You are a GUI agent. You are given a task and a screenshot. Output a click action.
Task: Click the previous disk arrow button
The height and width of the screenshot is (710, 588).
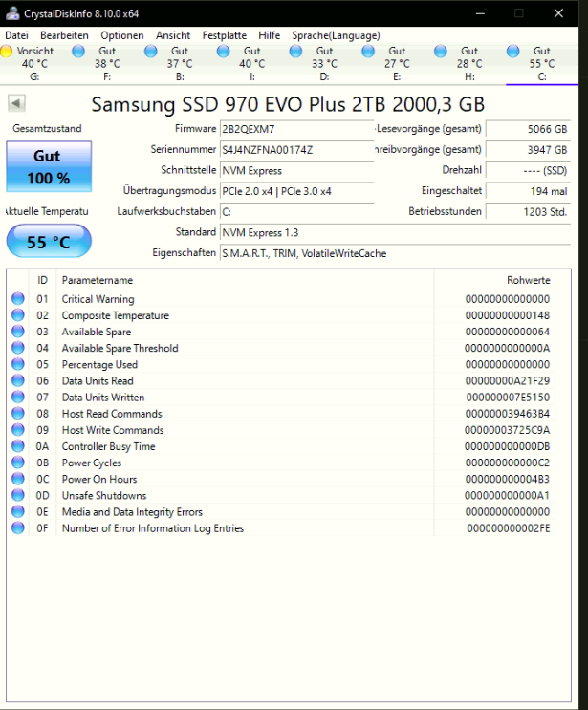tap(16, 103)
